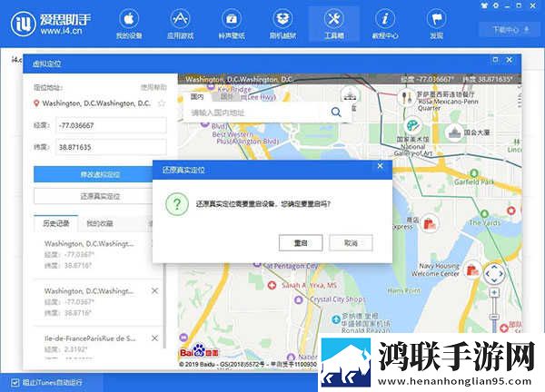This screenshot has width=545, height=392.
Task: Open the 发现 flag icon
Action: click(436, 19)
